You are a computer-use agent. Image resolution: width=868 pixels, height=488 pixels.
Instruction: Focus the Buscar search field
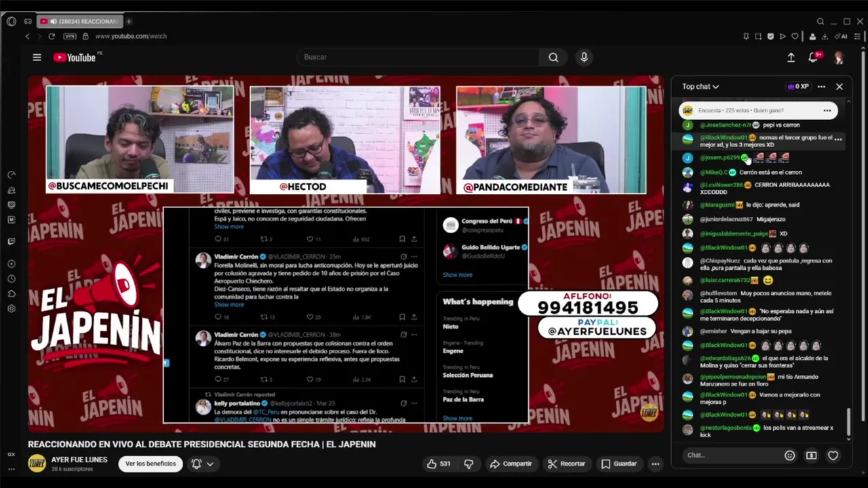click(x=418, y=58)
